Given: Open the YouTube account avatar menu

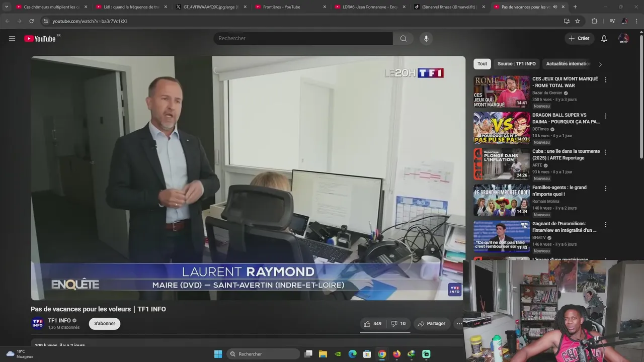Looking at the screenshot, I should point(623,38).
